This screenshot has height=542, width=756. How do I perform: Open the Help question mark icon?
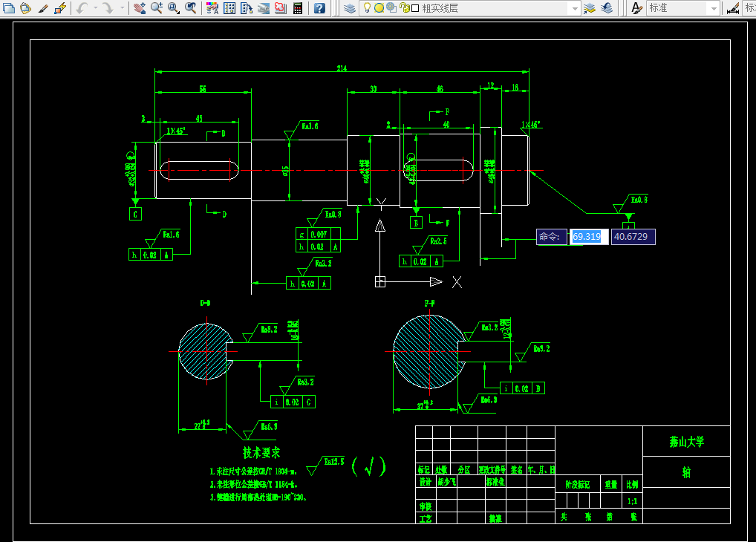click(x=319, y=7)
